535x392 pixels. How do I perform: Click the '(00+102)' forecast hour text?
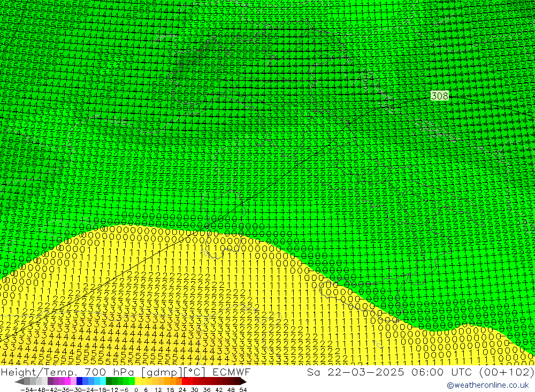point(506,372)
